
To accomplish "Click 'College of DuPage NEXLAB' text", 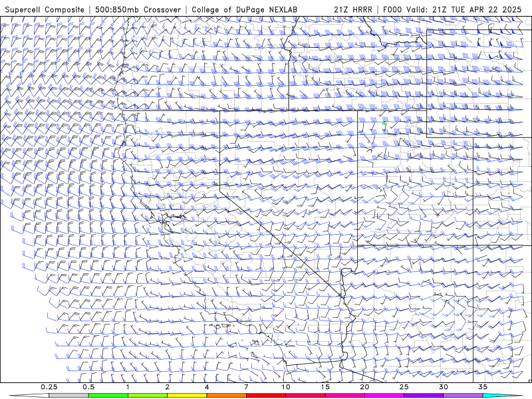I will (x=244, y=10).
